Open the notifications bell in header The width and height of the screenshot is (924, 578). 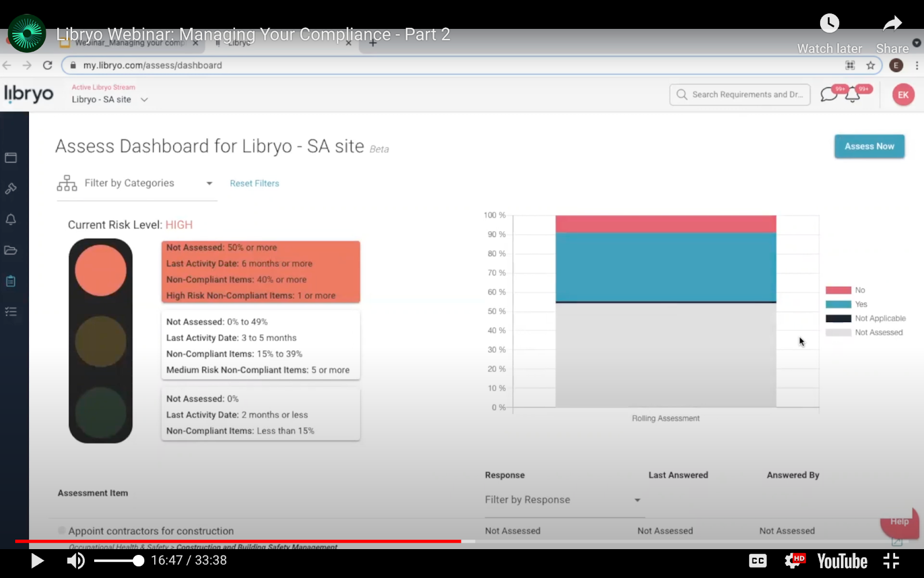(x=852, y=95)
